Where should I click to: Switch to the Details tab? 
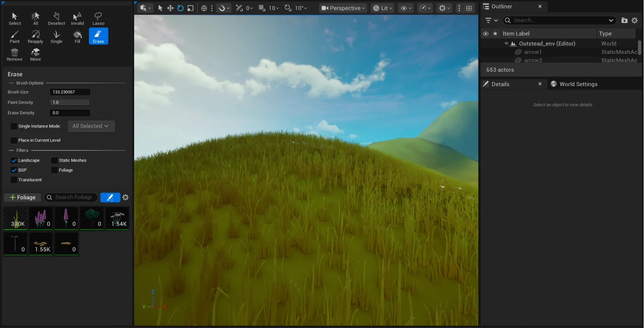pos(500,84)
